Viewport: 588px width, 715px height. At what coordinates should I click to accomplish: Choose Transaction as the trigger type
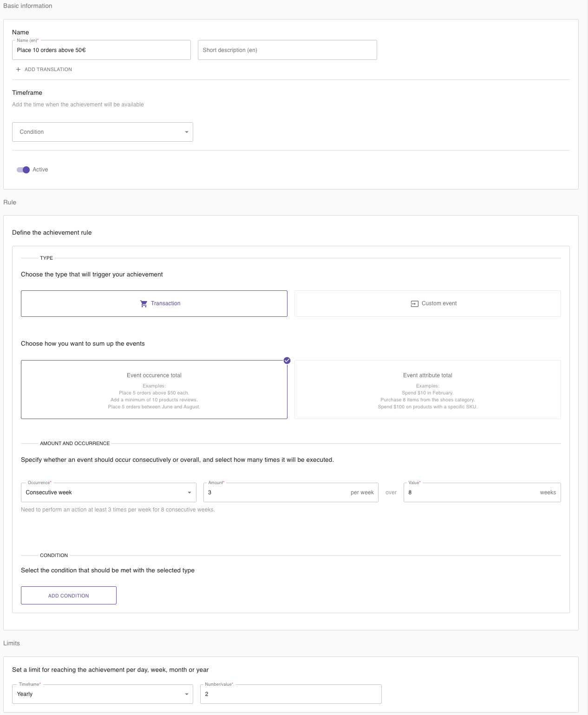(x=154, y=303)
